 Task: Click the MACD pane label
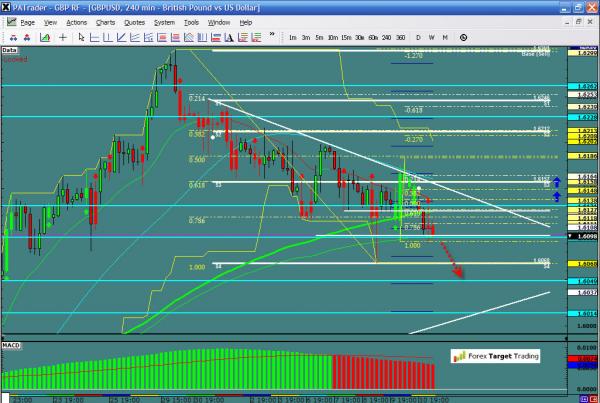pyautogui.click(x=11, y=345)
